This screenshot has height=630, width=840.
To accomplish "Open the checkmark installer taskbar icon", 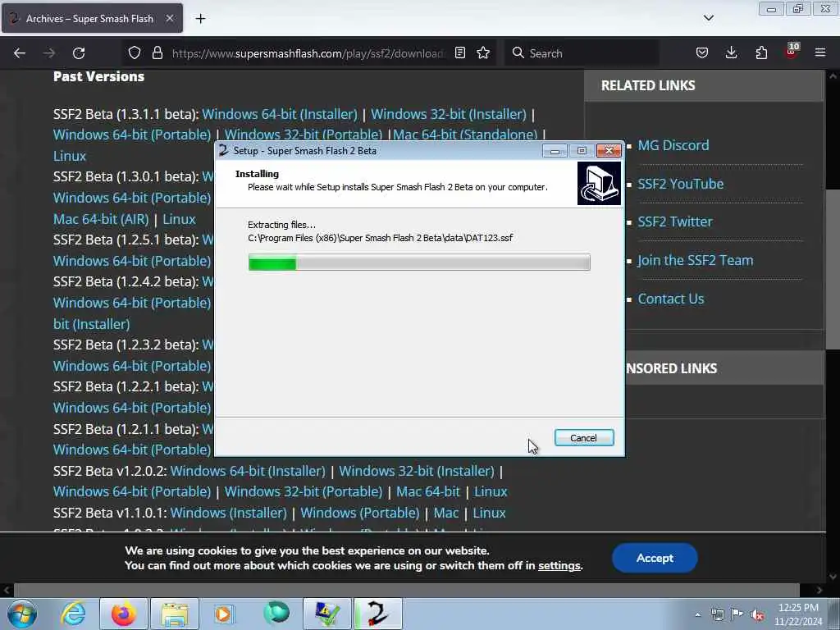I will coord(327,614).
